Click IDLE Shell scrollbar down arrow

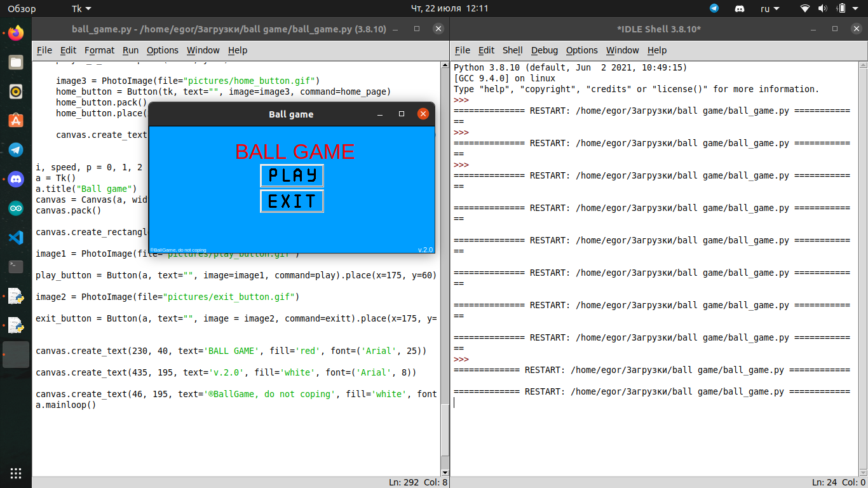(x=862, y=472)
